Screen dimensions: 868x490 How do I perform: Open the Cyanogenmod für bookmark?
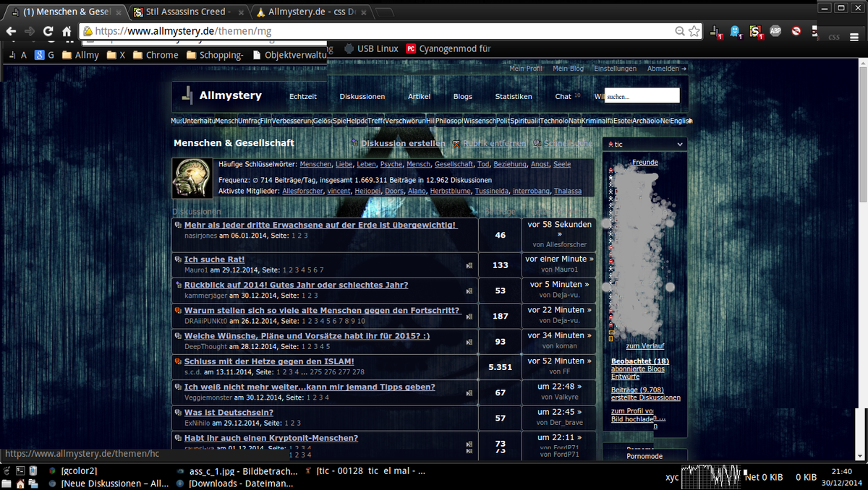click(448, 48)
